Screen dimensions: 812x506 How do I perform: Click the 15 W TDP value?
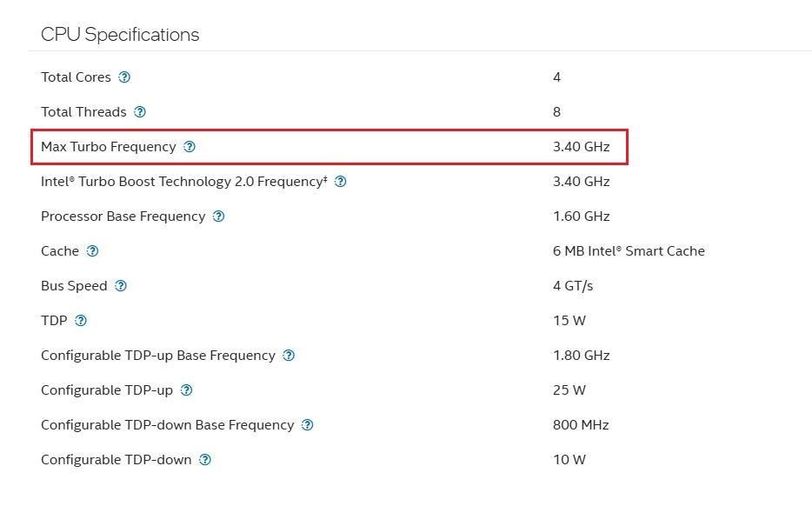click(x=569, y=321)
